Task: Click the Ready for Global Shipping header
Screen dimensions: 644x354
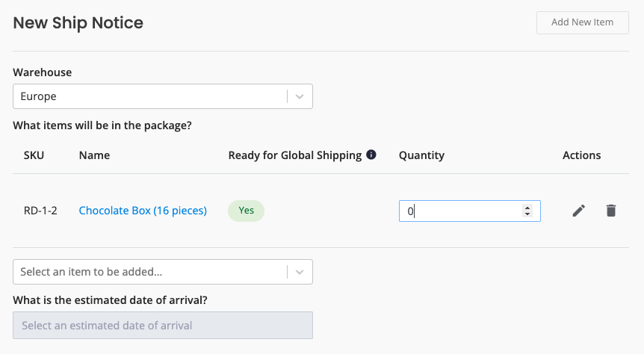Action: click(x=295, y=155)
